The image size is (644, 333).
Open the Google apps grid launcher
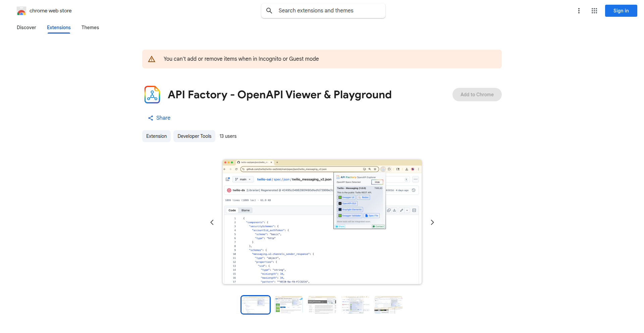click(x=594, y=11)
